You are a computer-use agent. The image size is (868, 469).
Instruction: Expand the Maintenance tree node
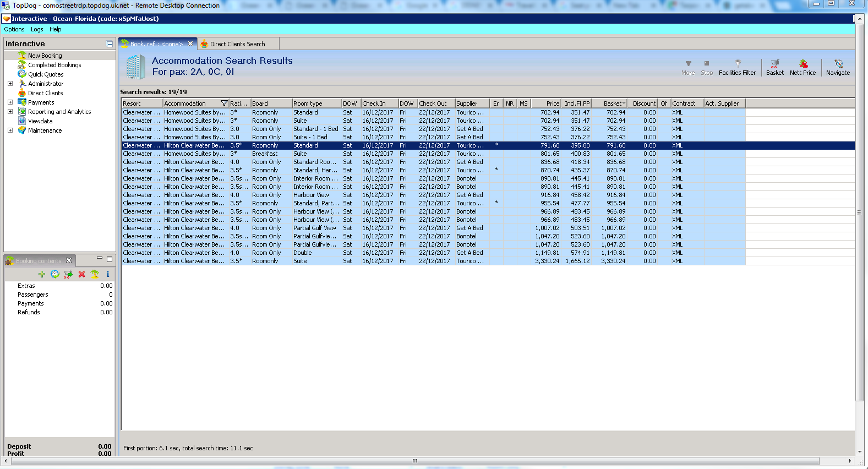click(x=10, y=130)
